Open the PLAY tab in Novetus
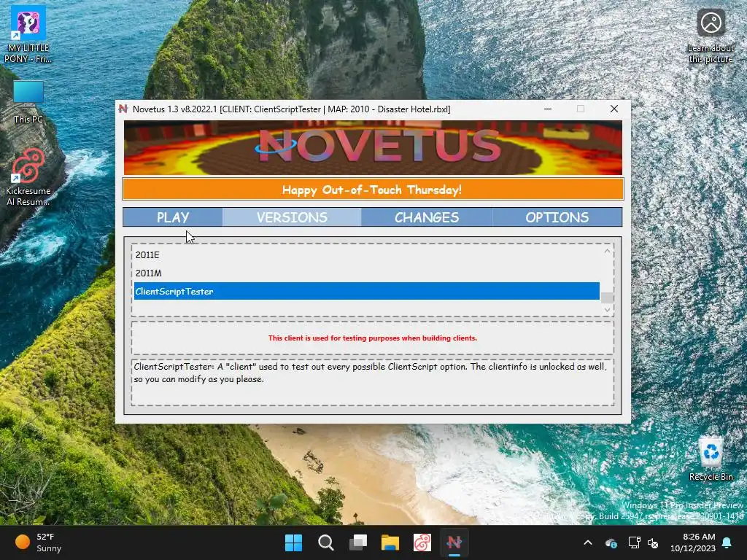Viewport: 747px width, 560px height. tap(172, 217)
